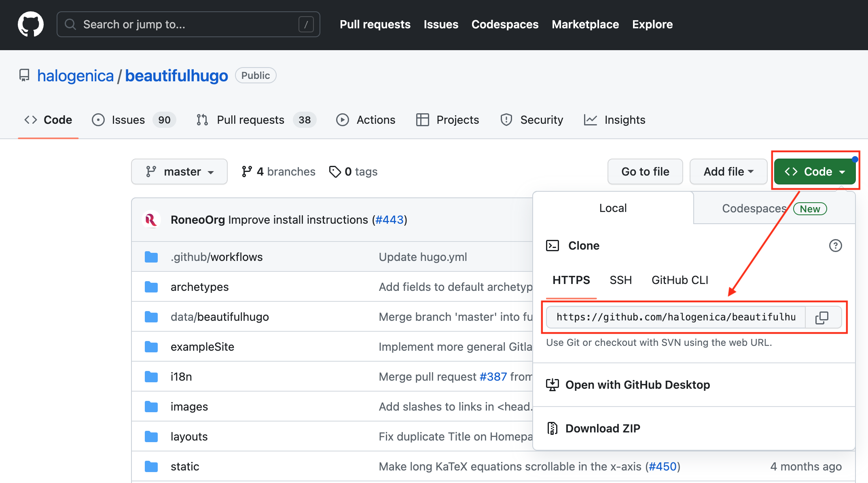Click the folder icon for static
The height and width of the screenshot is (483, 868).
[x=151, y=466]
